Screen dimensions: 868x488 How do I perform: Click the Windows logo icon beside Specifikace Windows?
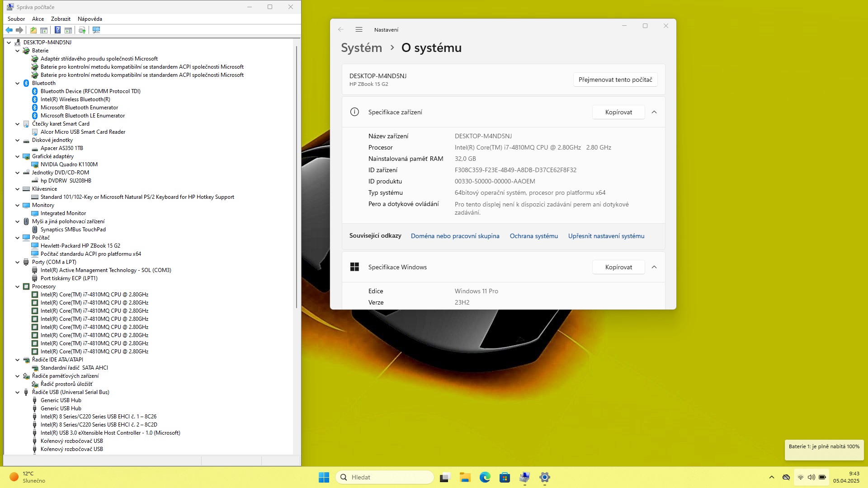(354, 267)
